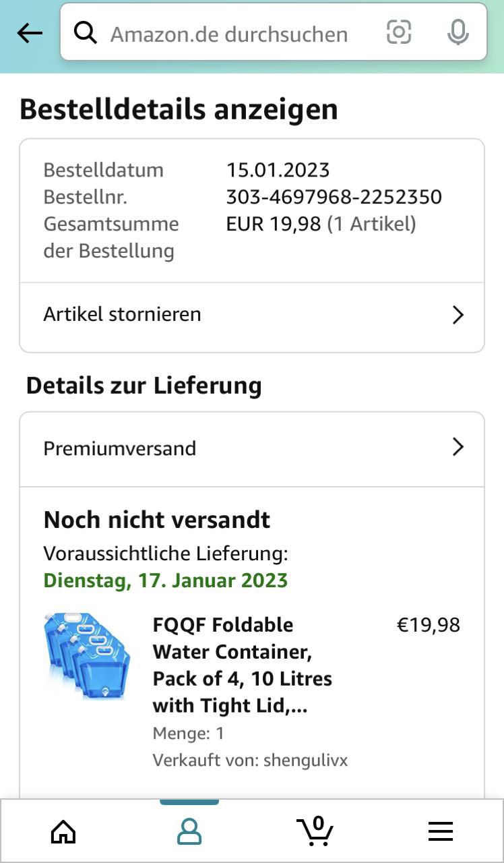Click the order number 303-4697968-2252350
504x863 pixels.
[334, 197]
